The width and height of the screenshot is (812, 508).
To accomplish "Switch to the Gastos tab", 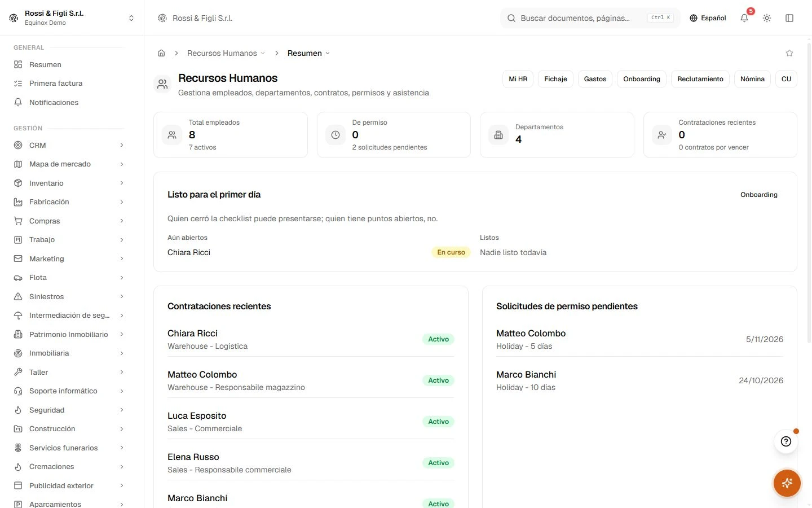I will [595, 79].
